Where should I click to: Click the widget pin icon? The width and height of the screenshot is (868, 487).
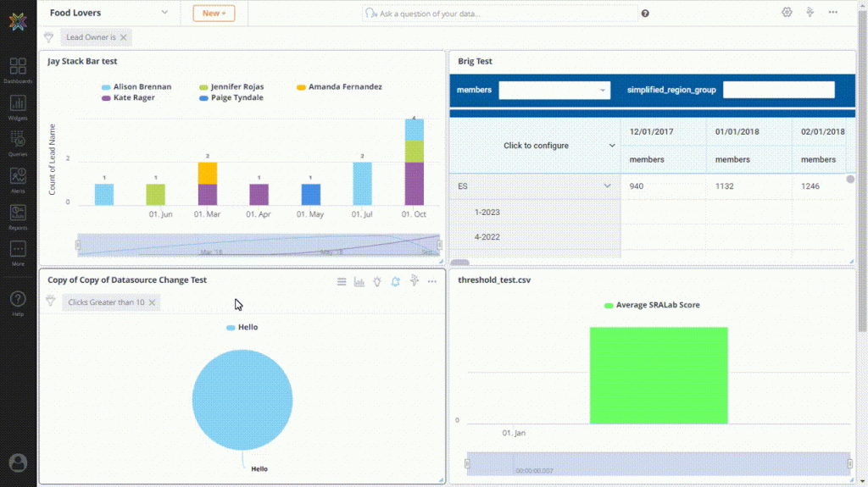(414, 281)
